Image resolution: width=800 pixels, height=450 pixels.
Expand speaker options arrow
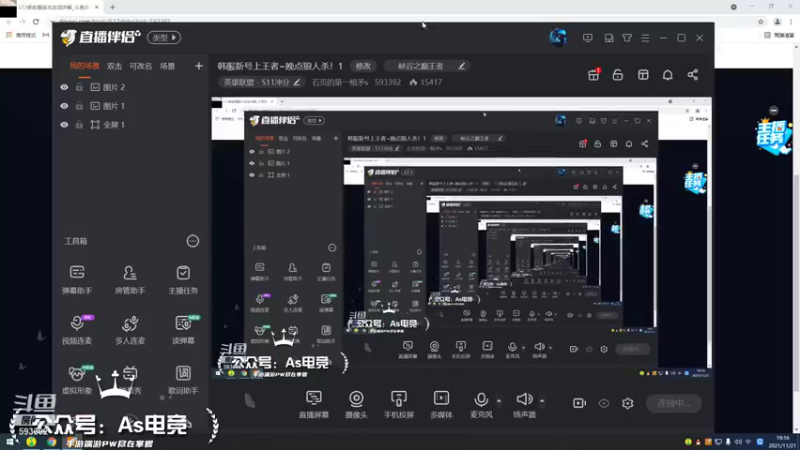542,401
